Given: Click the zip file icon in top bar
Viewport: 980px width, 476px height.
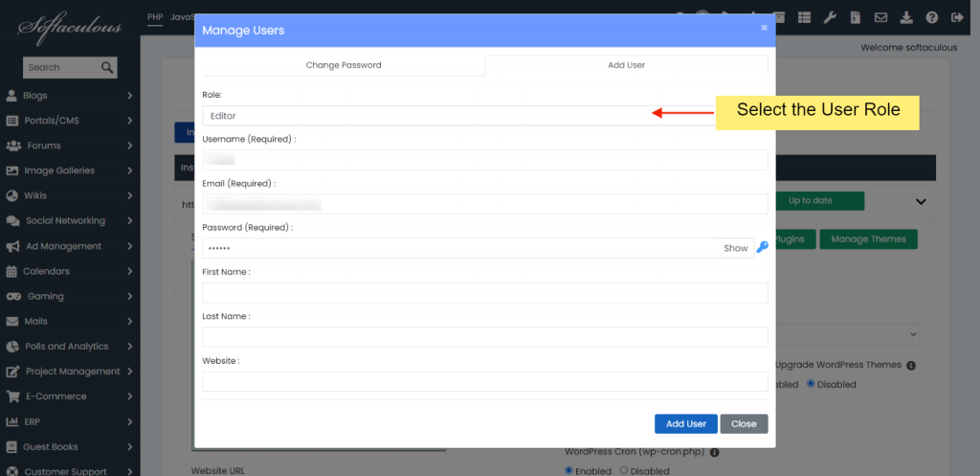Looking at the screenshot, I should click(x=855, y=17).
